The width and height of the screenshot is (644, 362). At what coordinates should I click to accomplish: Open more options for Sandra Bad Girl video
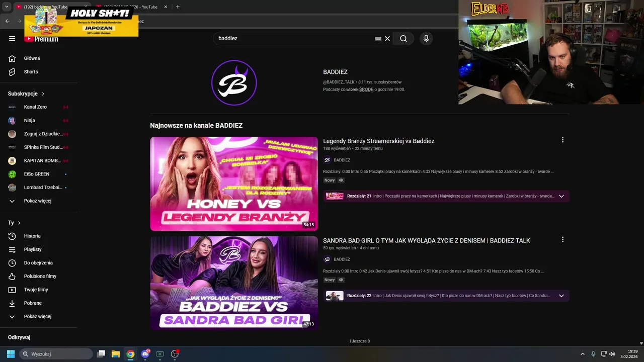coord(562,240)
